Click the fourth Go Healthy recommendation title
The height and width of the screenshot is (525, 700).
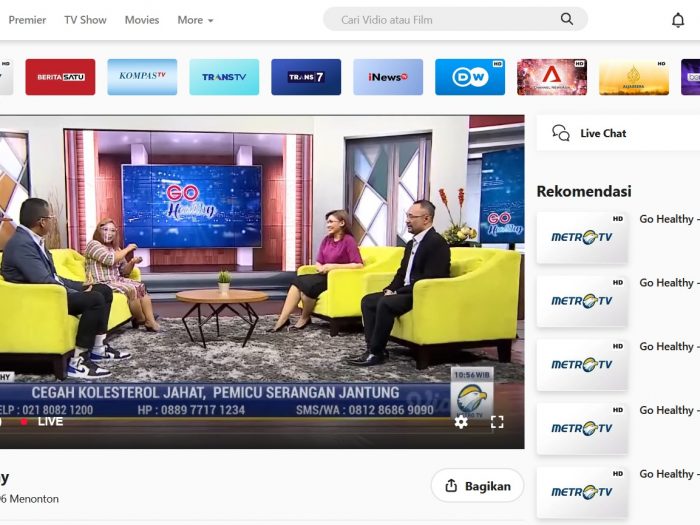[669, 411]
